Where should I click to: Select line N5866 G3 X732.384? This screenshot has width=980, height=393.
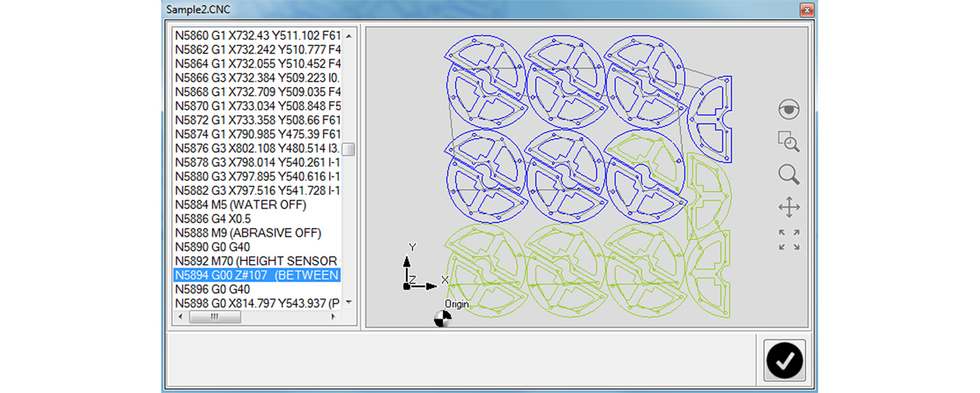(x=258, y=78)
